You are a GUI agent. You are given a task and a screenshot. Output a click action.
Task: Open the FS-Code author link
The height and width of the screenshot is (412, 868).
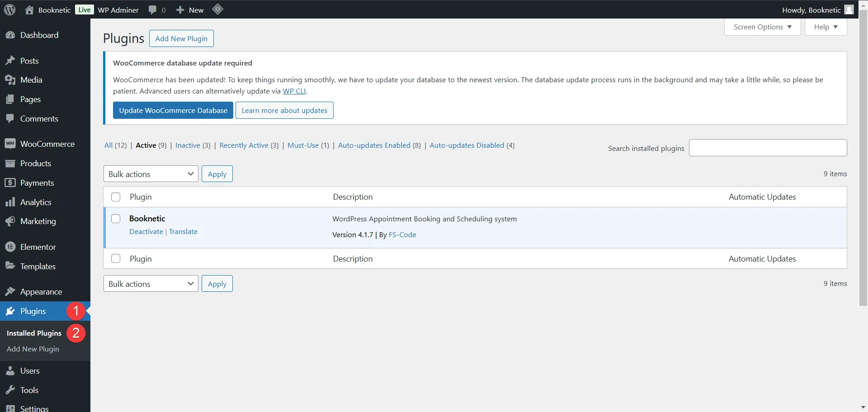coord(402,234)
